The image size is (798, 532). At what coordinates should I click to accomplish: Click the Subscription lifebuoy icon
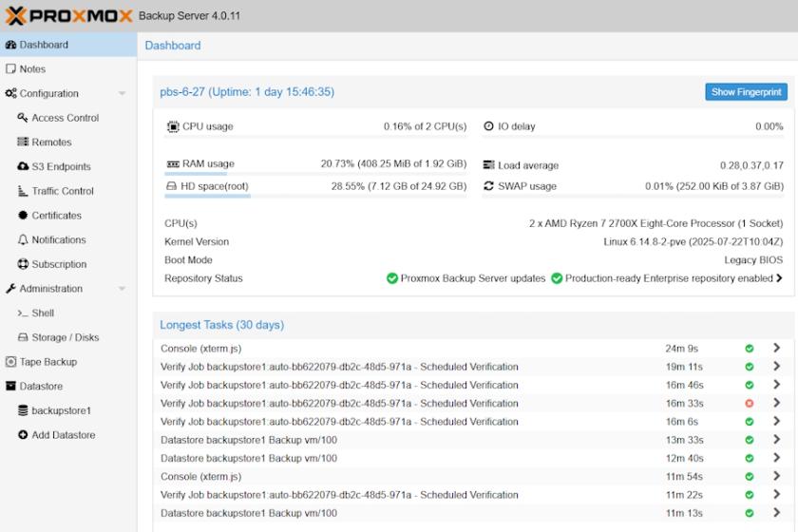pos(23,264)
